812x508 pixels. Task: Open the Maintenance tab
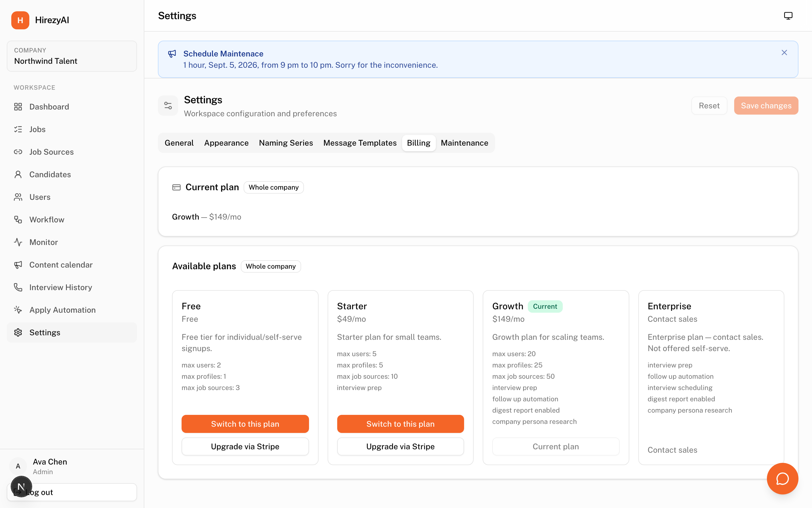coord(464,143)
